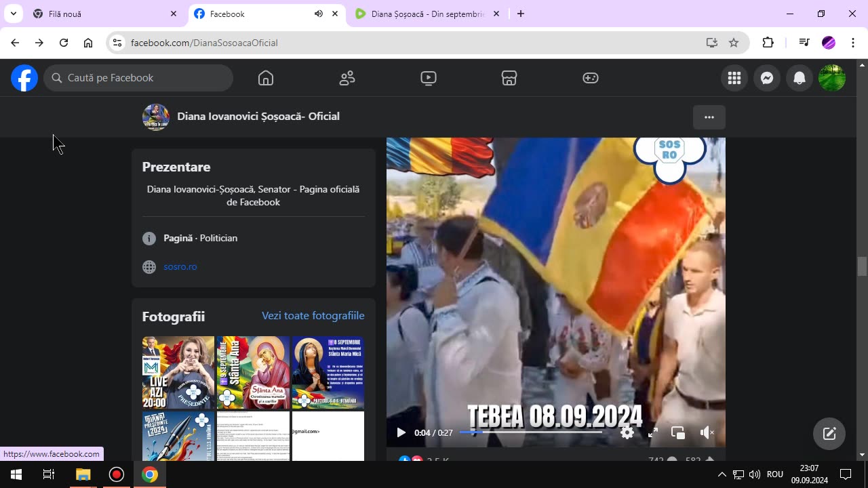This screenshot has width=868, height=488.
Task: Click the Pagină info icon in Prezentare
Action: click(149, 239)
